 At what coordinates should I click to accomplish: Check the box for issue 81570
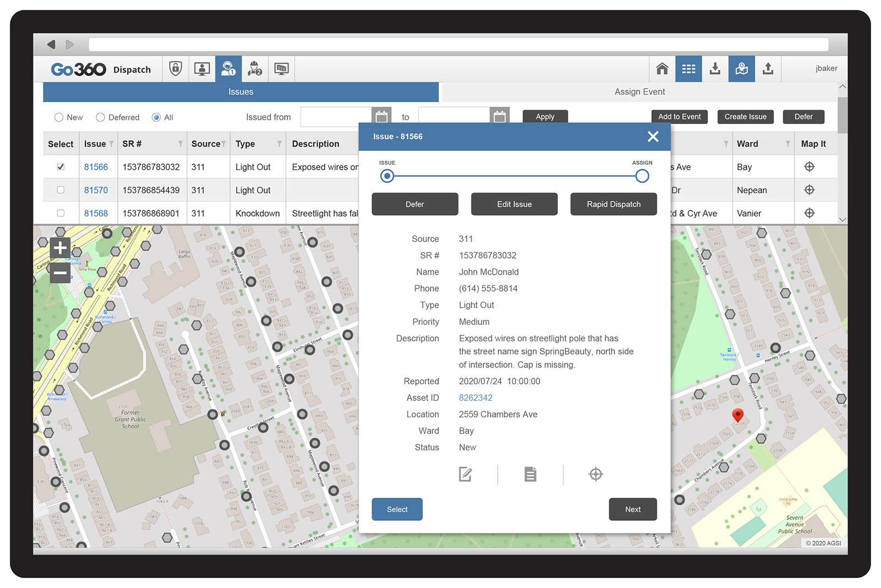[61, 190]
